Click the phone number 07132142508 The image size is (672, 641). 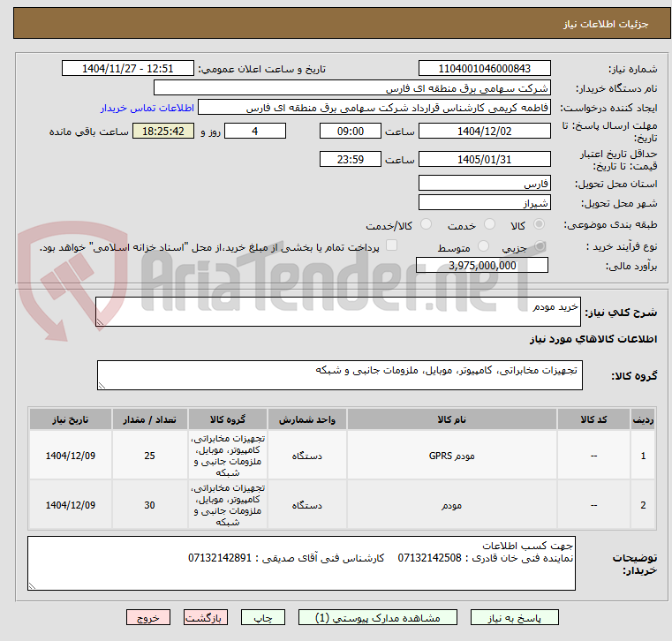[429, 558]
